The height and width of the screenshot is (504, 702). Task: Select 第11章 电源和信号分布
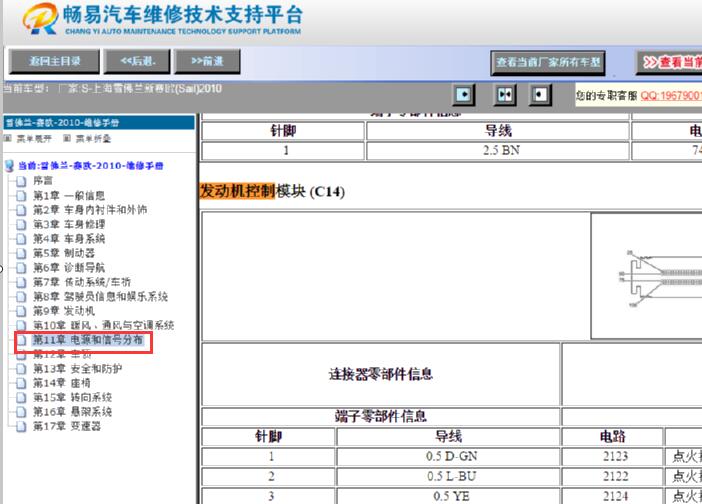(x=88, y=340)
